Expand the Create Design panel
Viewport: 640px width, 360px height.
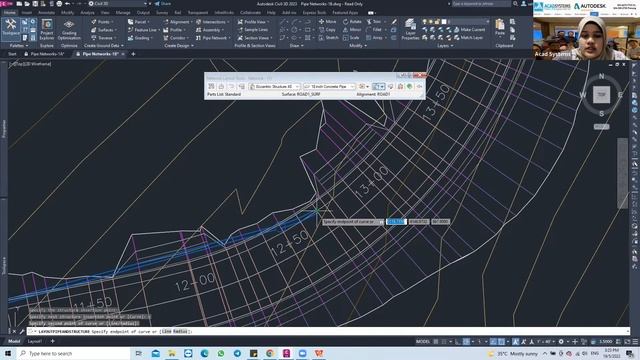point(179,46)
